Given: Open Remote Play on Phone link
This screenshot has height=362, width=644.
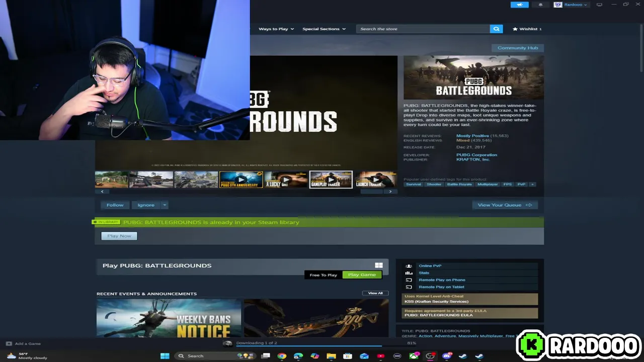Looking at the screenshot, I should pos(442,280).
